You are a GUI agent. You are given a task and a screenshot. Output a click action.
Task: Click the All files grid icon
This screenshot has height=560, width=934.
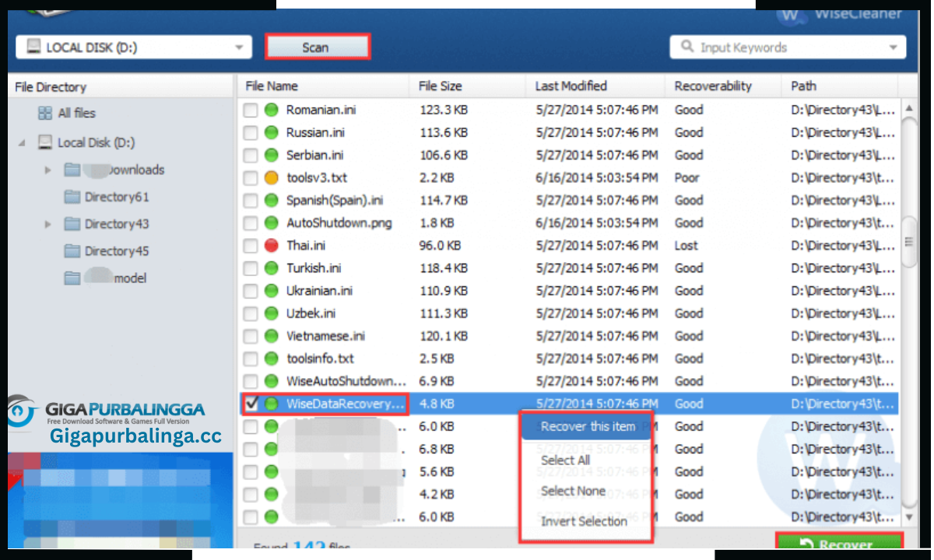pos(45,114)
